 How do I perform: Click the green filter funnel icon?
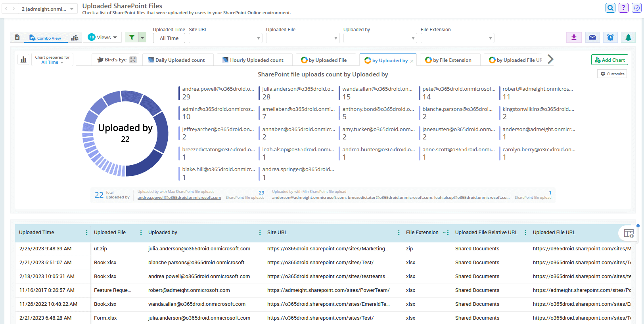132,37
